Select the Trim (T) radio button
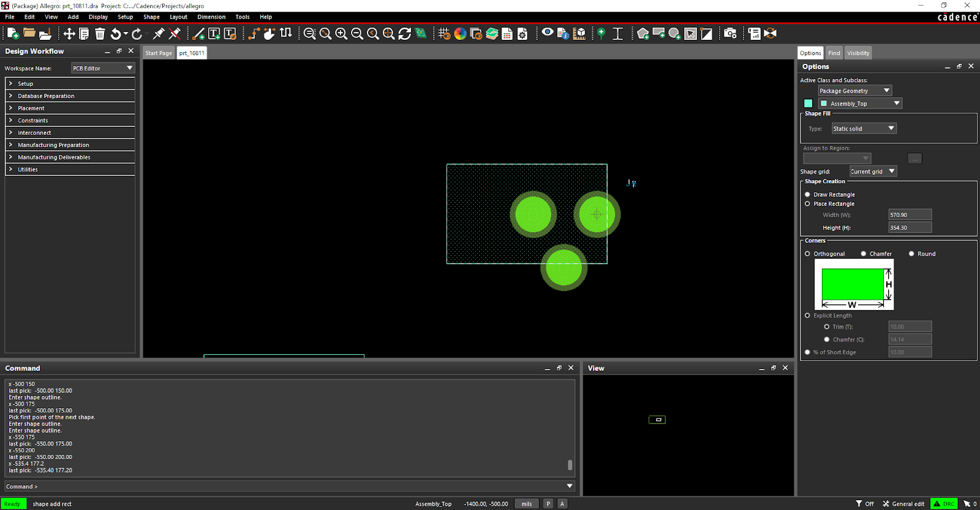The width and height of the screenshot is (980, 510). coord(827,327)
